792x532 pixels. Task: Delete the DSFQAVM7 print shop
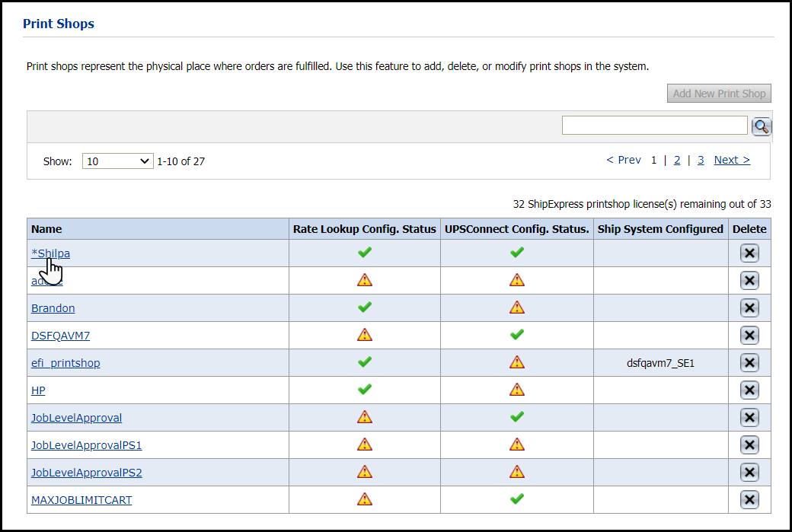[x=749, y=336]
